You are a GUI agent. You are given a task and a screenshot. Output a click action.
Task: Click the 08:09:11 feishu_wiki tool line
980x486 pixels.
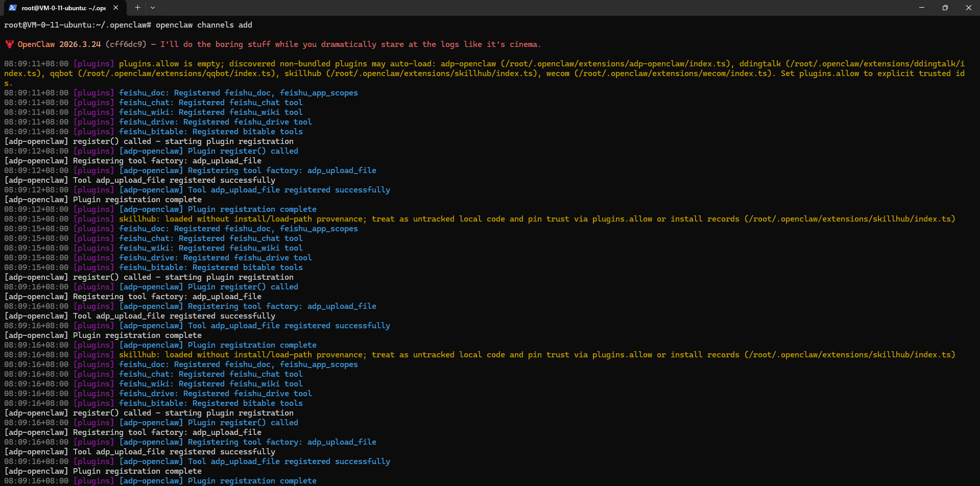point(153,112)
